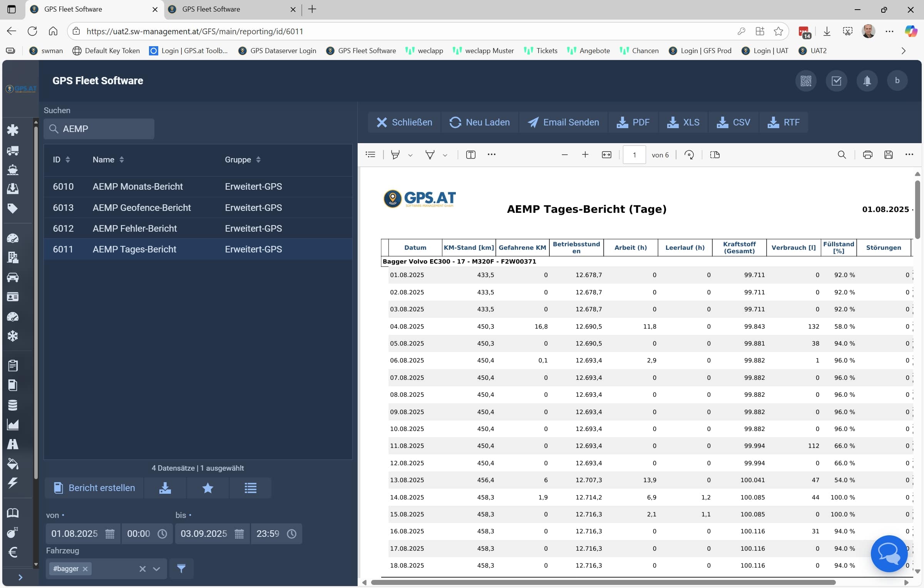Toggle fit-to-width page view

[x=606, y=155]
